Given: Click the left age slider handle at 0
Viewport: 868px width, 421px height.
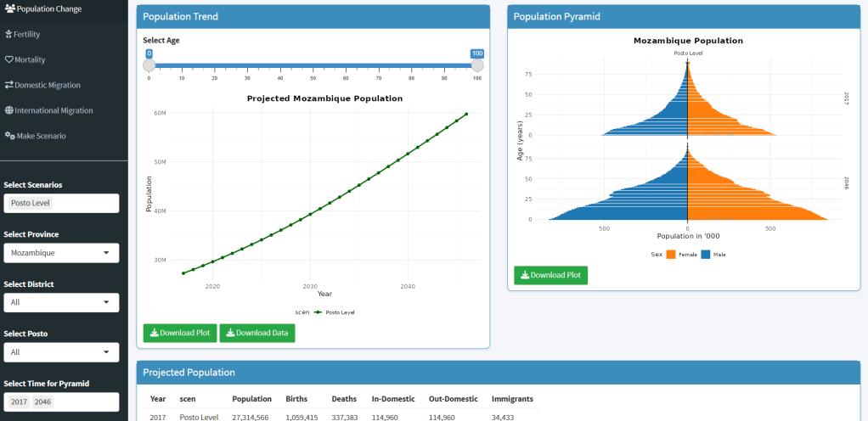Looking at the screenshot, I should 149,65.
